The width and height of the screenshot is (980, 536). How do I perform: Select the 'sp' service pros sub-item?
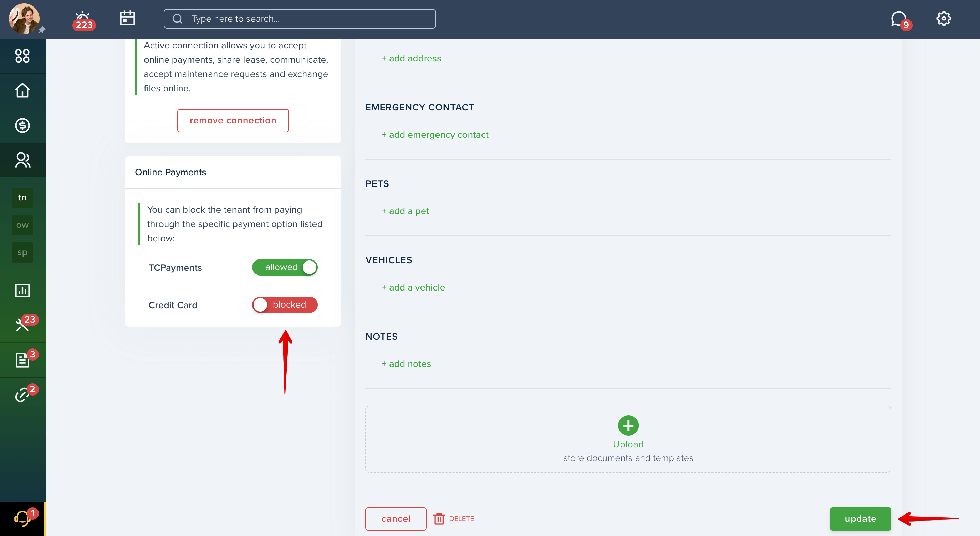coord(22,252)
